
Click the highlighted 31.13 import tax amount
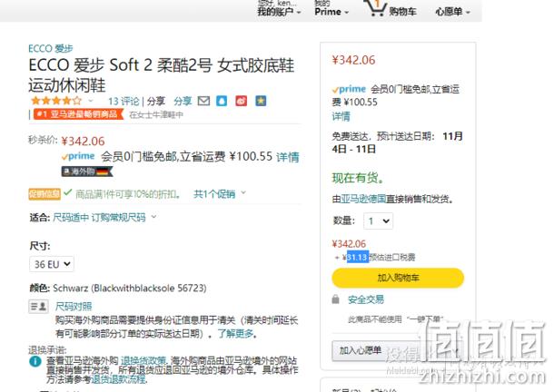point(358,258)
